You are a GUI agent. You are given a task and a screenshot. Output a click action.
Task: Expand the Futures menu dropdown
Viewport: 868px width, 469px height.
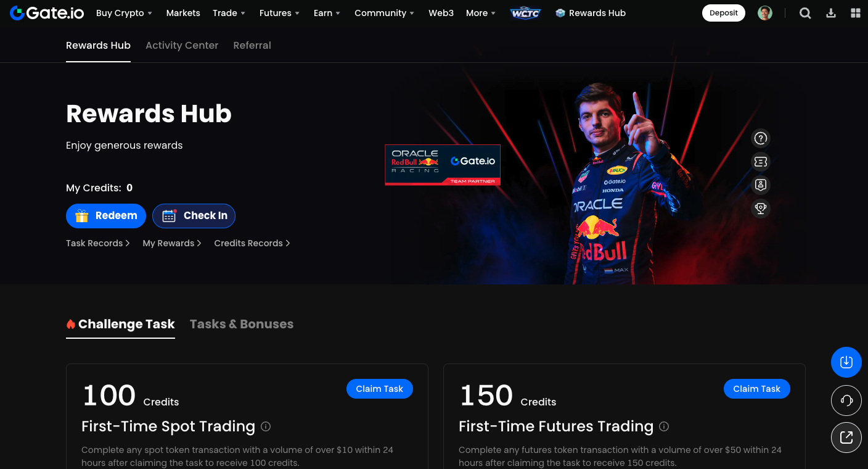[x=279, y=13]
